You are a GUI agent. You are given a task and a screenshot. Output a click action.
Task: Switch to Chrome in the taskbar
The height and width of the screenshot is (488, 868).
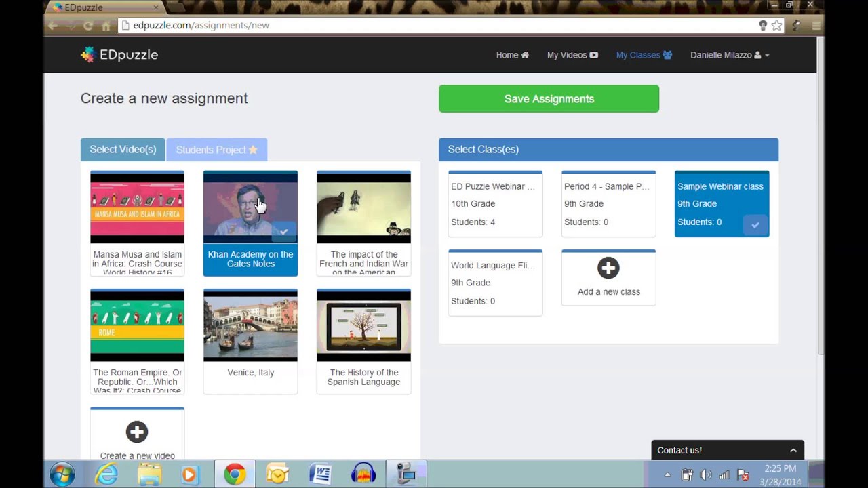point(235,474)
